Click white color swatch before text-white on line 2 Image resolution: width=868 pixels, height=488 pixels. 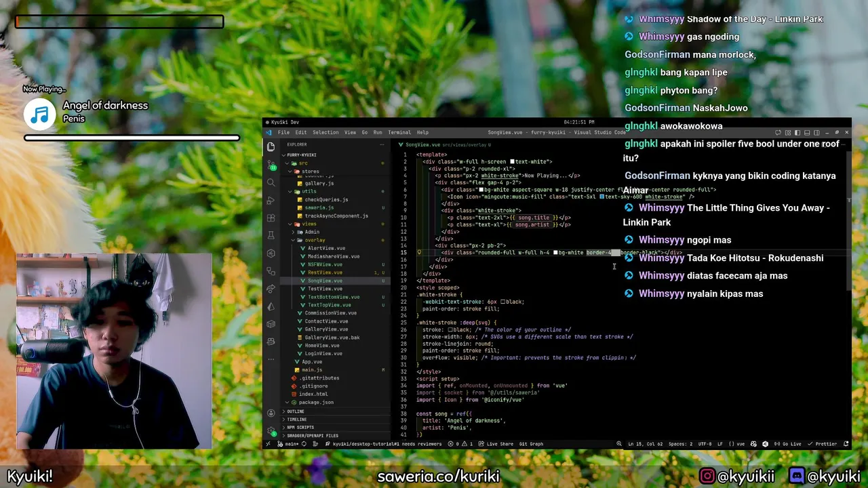pyautogui.click(x=513, y=162)
